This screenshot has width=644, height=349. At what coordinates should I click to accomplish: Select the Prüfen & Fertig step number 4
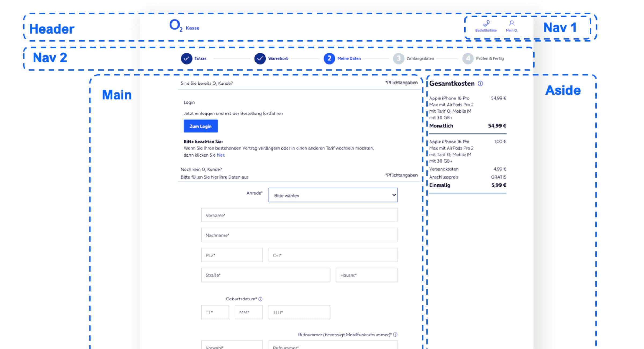coord(468,58)
